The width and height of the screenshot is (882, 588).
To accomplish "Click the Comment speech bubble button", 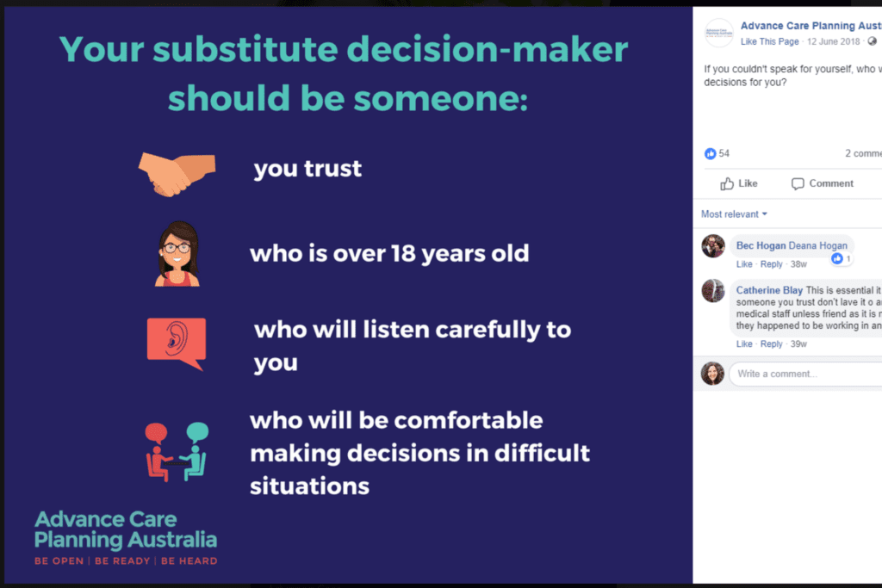I will tap(822, 184).
